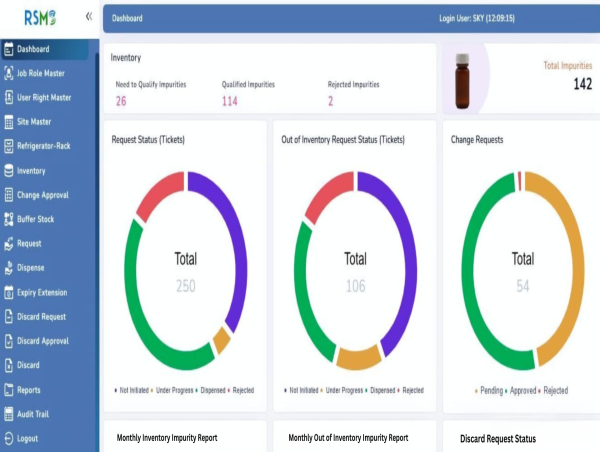
Task: Click the Discard Request icon
Action: click(x=8, y=317)
